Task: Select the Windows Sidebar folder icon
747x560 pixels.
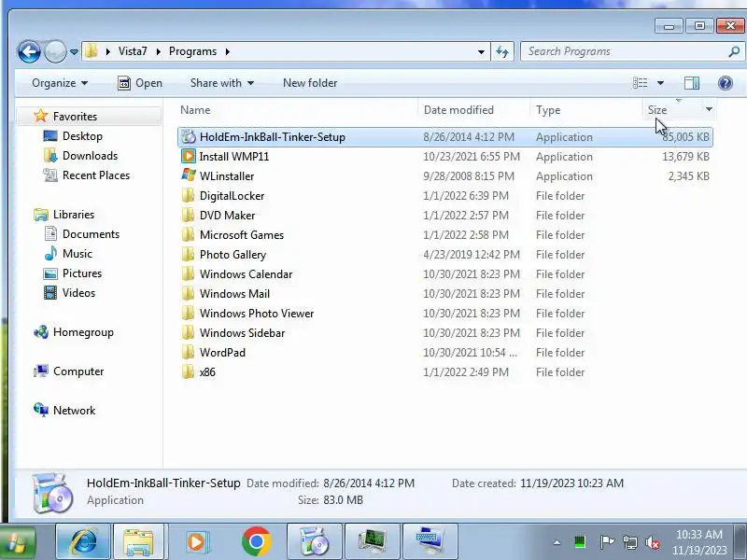Action: 189,333
